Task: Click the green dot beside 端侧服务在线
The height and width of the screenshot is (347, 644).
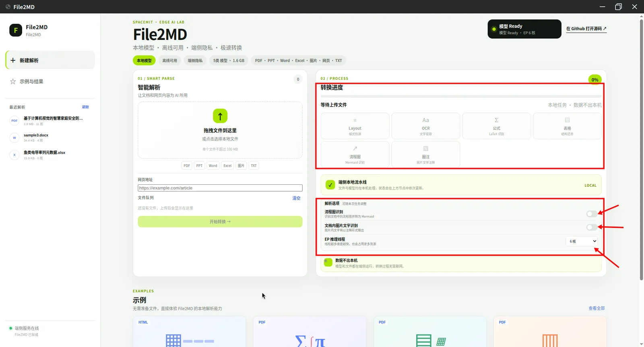Action: tap(11, 328)
